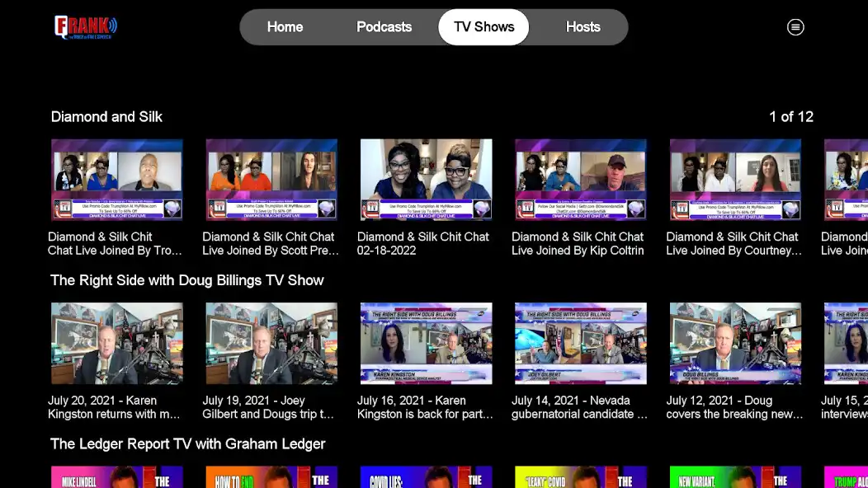868x488 pixels.
Task: Select the Covid Lies Ledger Report thumbnail
Action: pyautogui.click(x=426, y=477)
